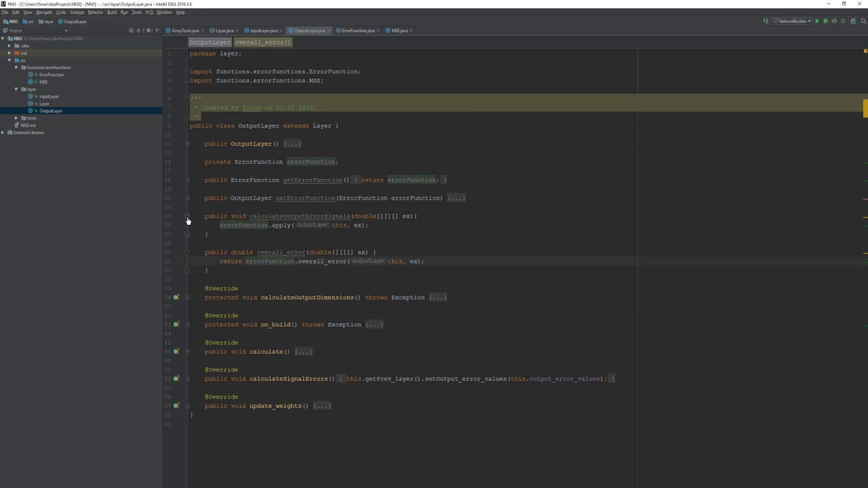
Task: Switch to the MSE.java tab
Action: click(x=399, y=30)
